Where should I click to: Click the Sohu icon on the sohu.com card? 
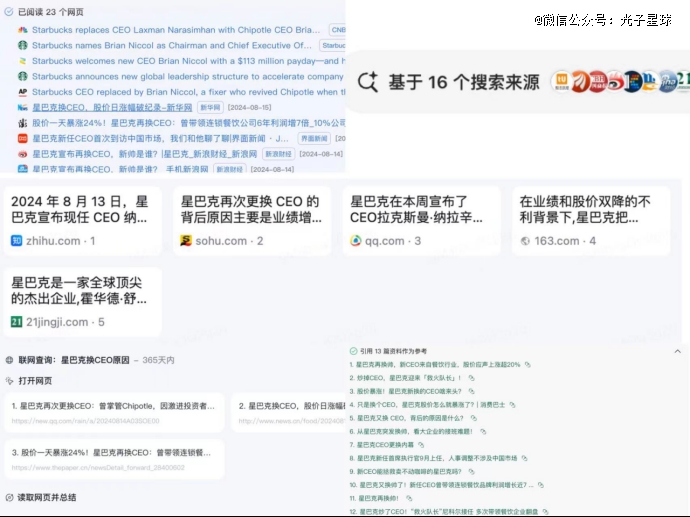pyautogui.click(x=186, y=241)
